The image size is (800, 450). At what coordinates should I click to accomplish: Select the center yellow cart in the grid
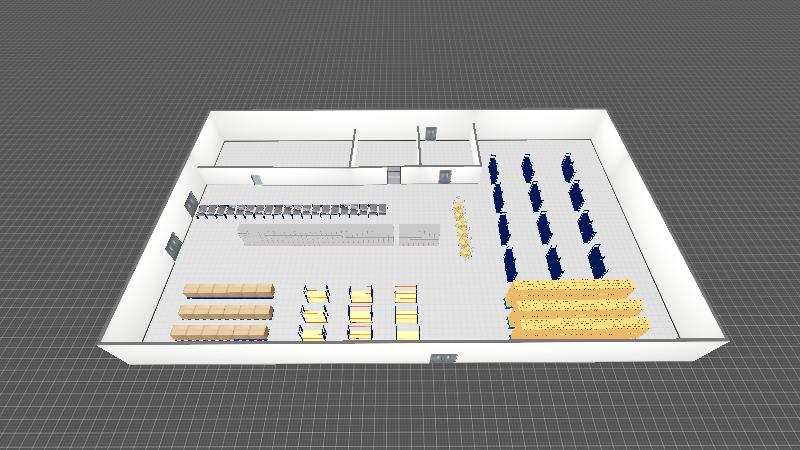(x=360, y=314)
